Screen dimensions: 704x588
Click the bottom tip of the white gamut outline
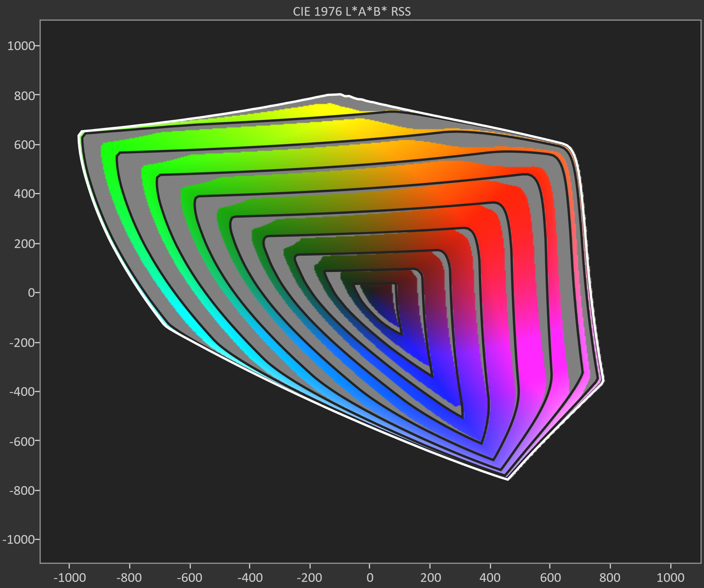coord(507,479)
